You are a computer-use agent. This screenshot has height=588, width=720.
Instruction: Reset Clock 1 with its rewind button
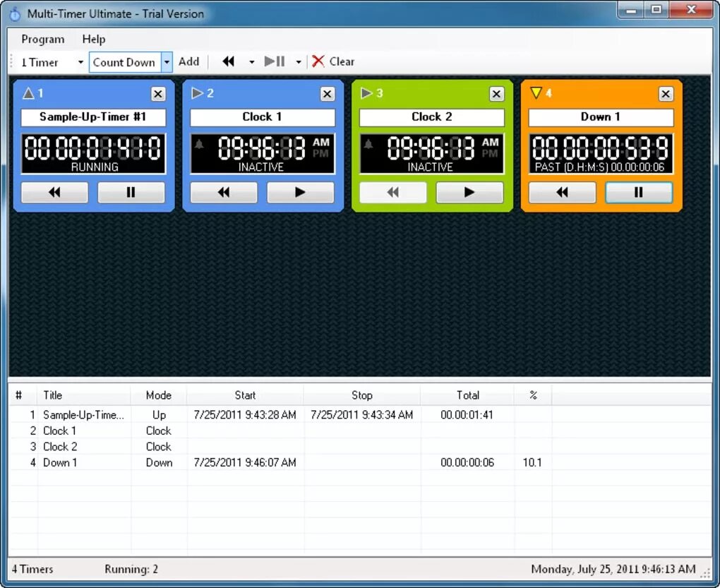pos(224,192)
